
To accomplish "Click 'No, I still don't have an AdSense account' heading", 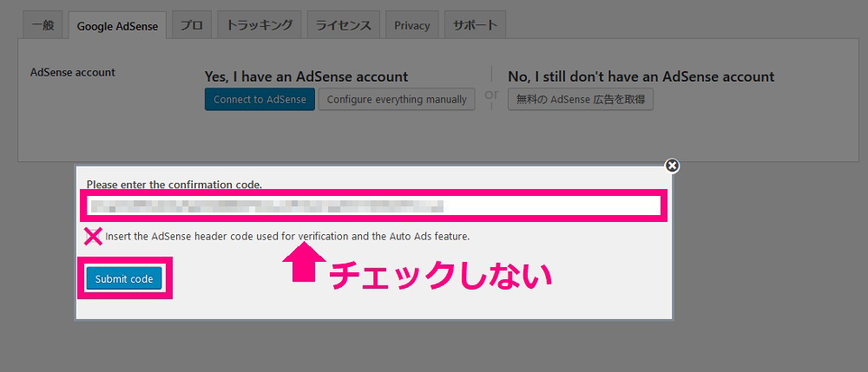I will click(641, 77).
